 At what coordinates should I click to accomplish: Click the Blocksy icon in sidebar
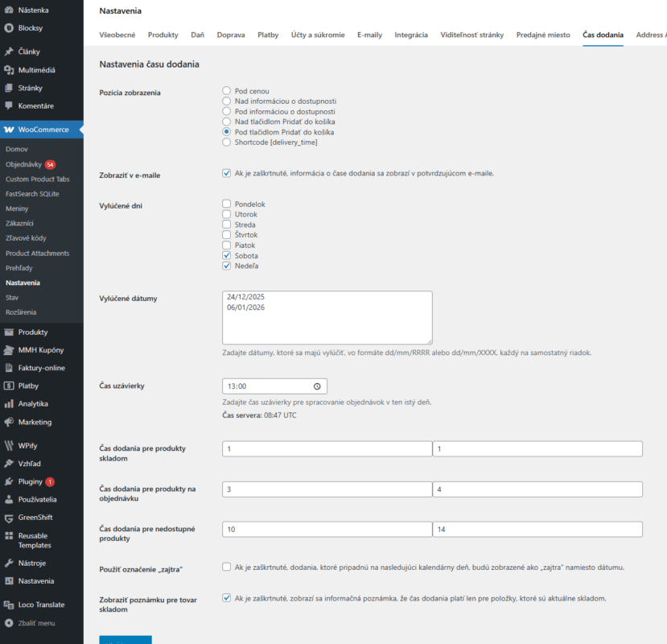coord(9,27)
